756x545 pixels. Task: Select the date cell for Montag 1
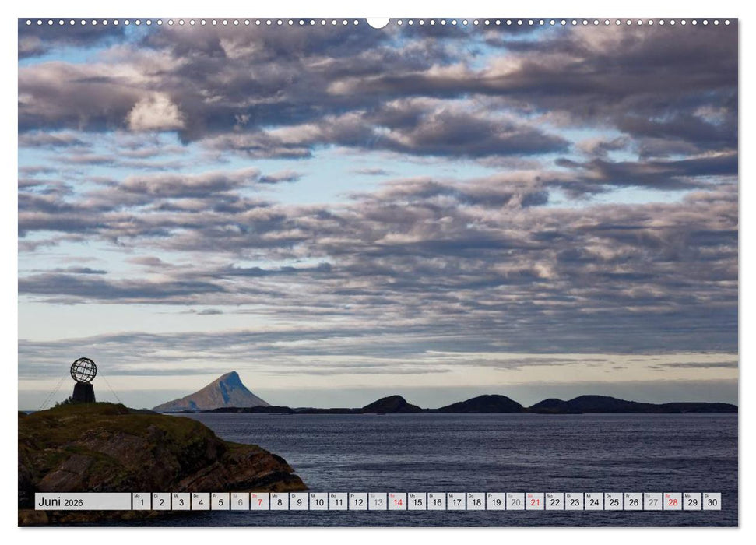[x=142, y=501]
